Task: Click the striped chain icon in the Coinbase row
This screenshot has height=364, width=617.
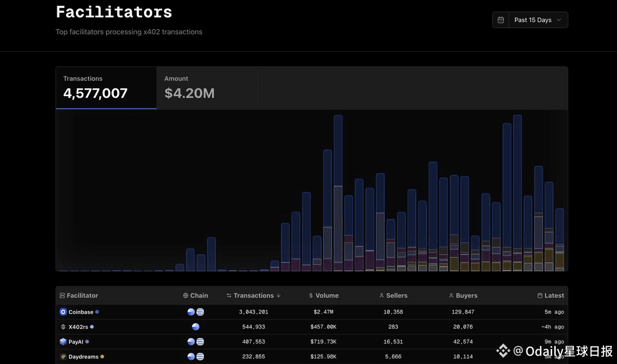Action: 200,312
